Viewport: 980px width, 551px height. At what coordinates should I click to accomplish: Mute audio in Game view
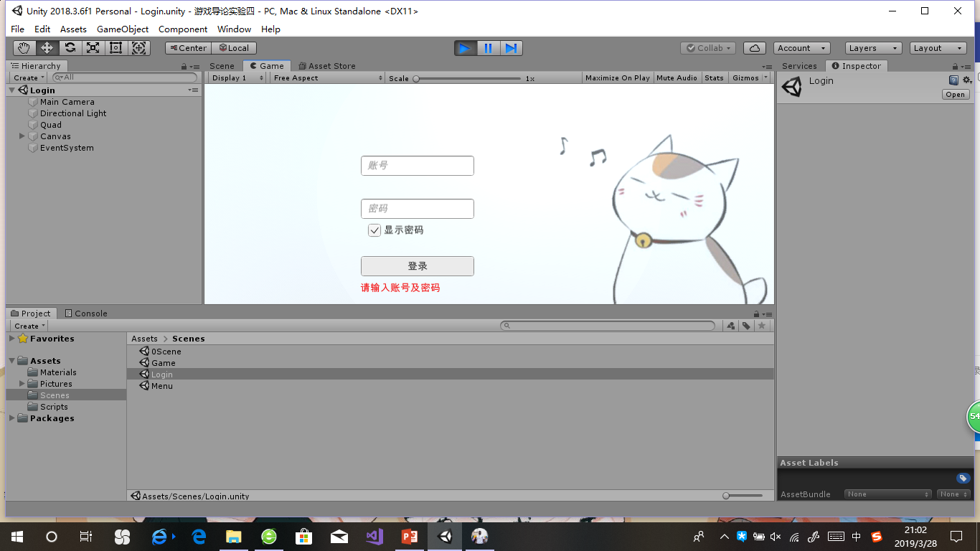coord(677,77)
